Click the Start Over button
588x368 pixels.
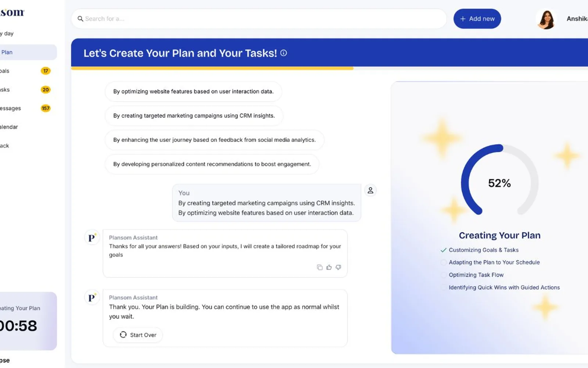138,335
